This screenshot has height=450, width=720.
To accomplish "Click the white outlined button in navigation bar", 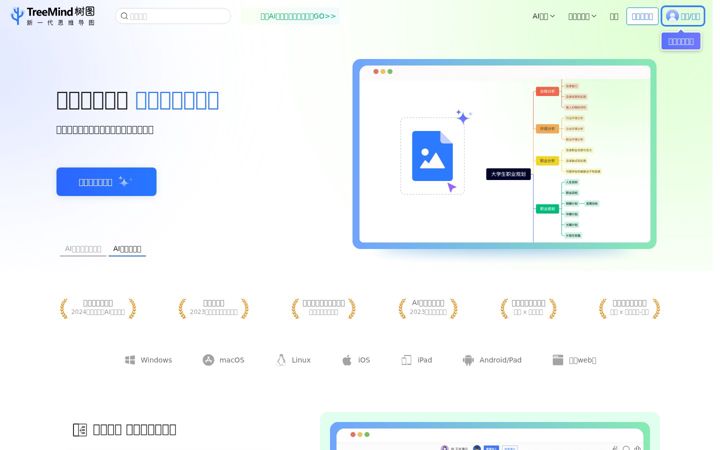I will pos(642,17).
